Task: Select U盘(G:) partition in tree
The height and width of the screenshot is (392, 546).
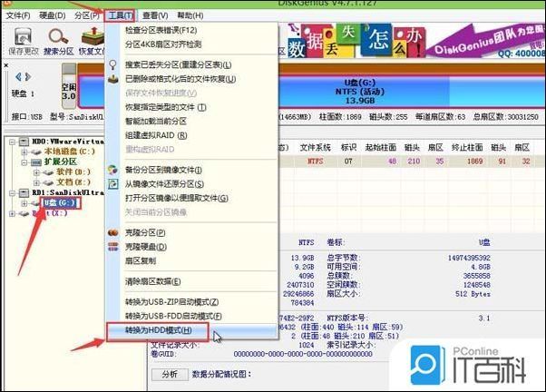Action: coord(60,203)
